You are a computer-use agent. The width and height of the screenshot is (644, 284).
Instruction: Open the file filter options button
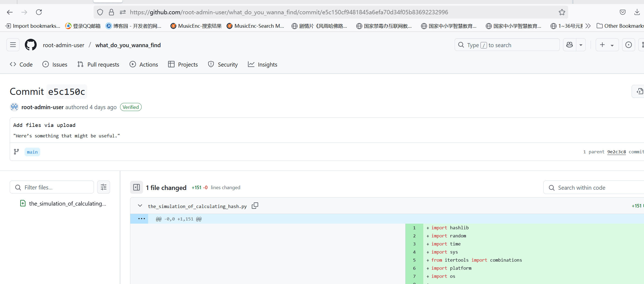(x=104, y=187)
